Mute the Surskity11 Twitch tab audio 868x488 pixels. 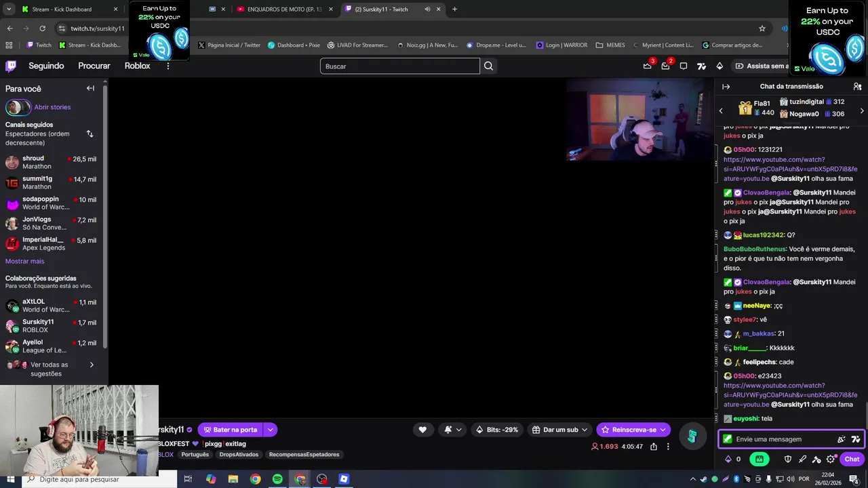tap(427, 9)
